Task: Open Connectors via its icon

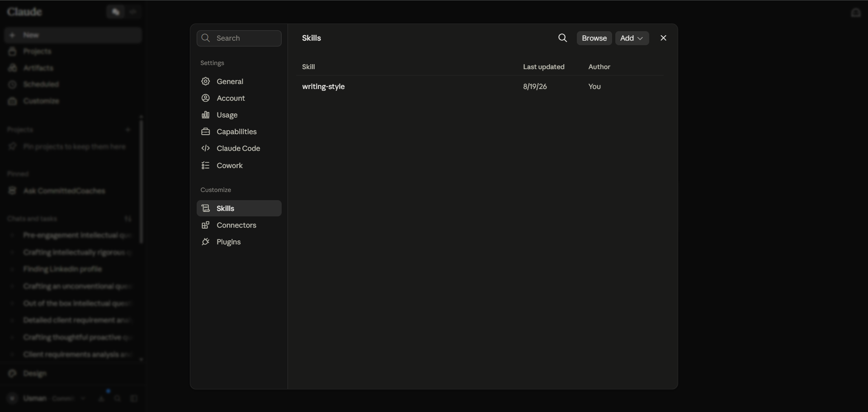Action: click(206, 225)
